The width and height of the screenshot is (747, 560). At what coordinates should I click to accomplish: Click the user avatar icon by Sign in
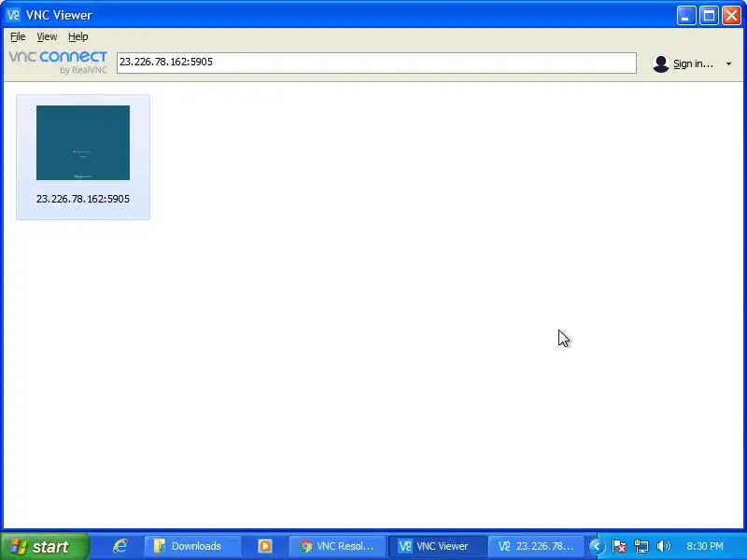[661, 63]
